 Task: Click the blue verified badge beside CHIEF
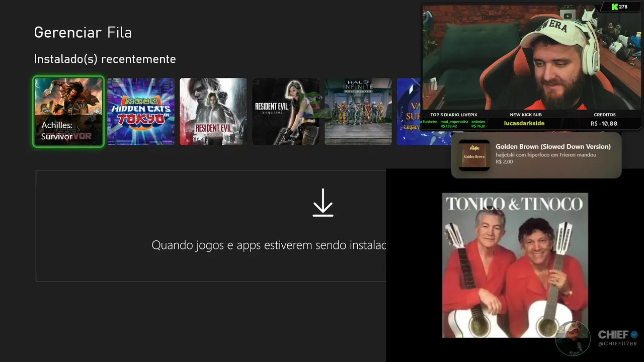634,334
